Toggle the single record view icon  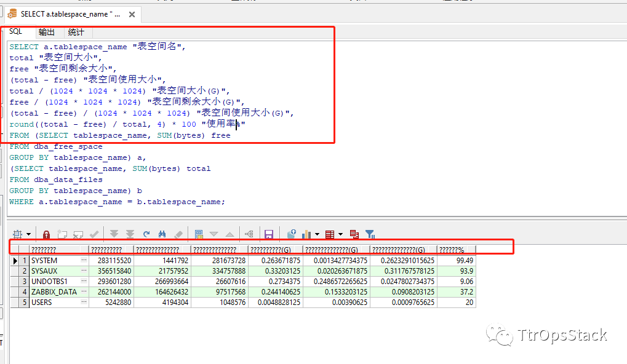(199, 234)
